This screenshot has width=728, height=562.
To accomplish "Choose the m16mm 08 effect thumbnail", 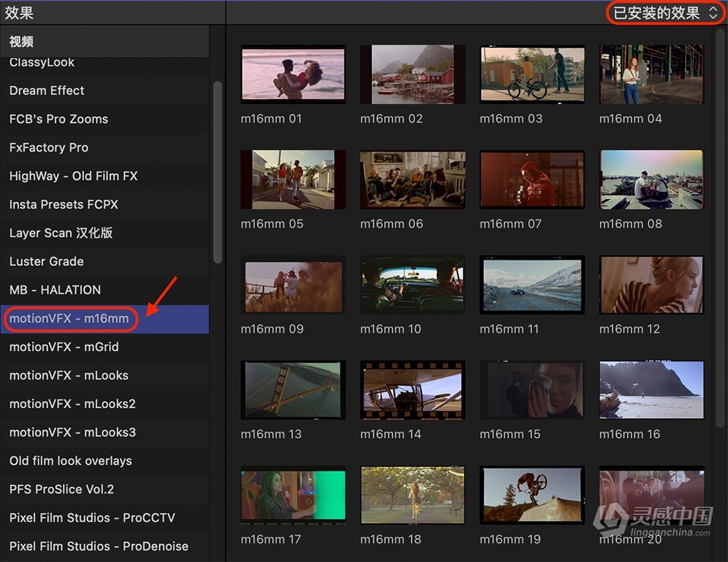I will pyautogui.click(x=652, y=180).
